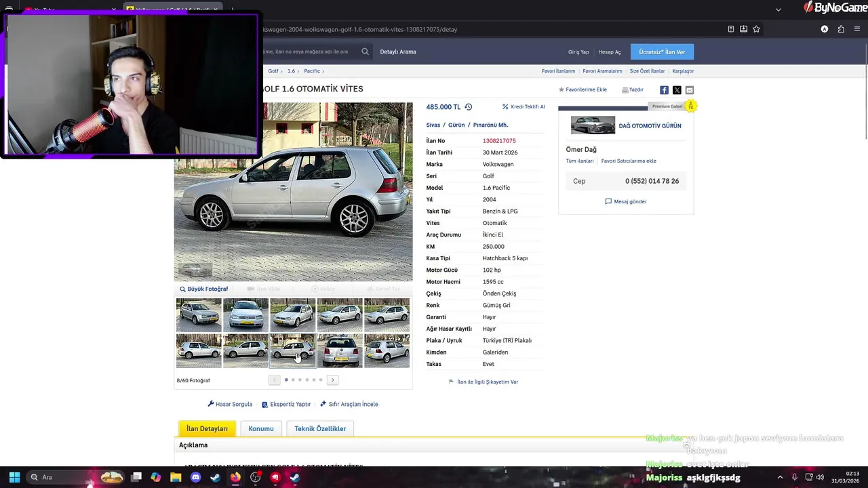Screen dimensions: 868x488
Task: Switch to İlan Detayları tab
Action: point(207,428)
